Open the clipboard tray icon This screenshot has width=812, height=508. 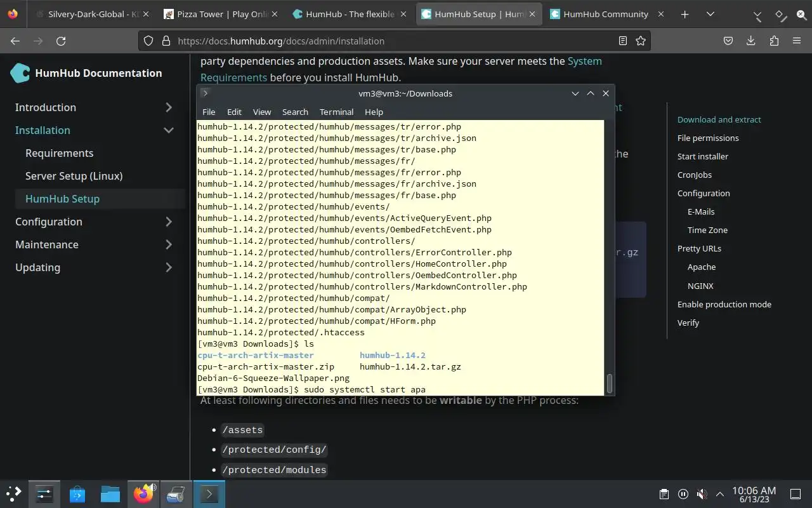[664, 494]
